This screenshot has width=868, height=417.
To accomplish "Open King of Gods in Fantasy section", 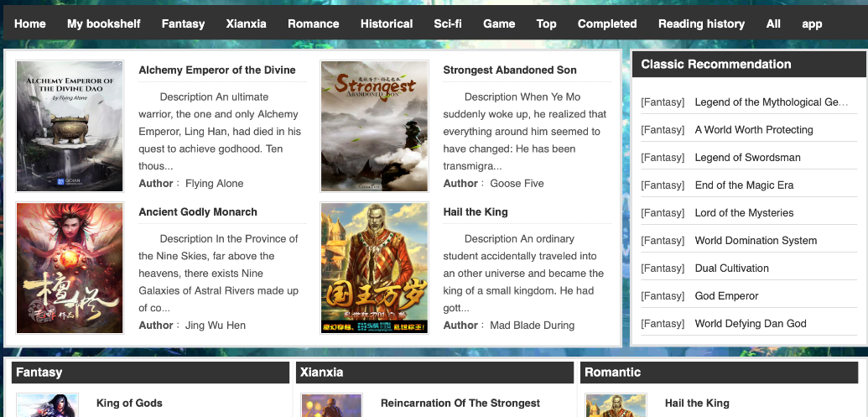I will pyautogui.click(x=129, y=404).
